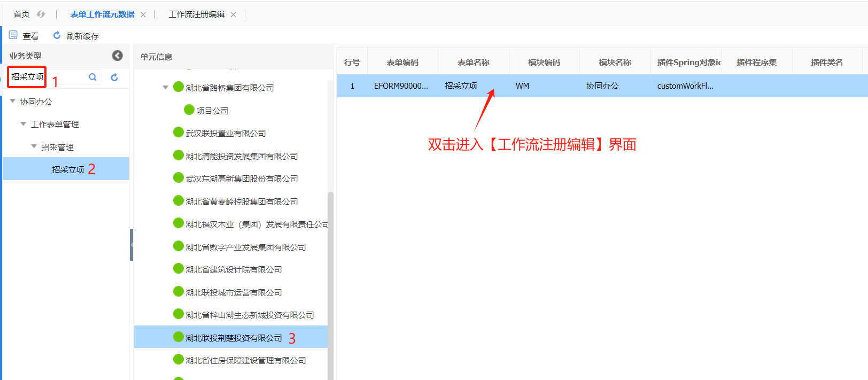This screenshot has width=868, height=380.
Task: Select 武汉联投置业有限公司 in unit list
Action: (x=225, y=133)
